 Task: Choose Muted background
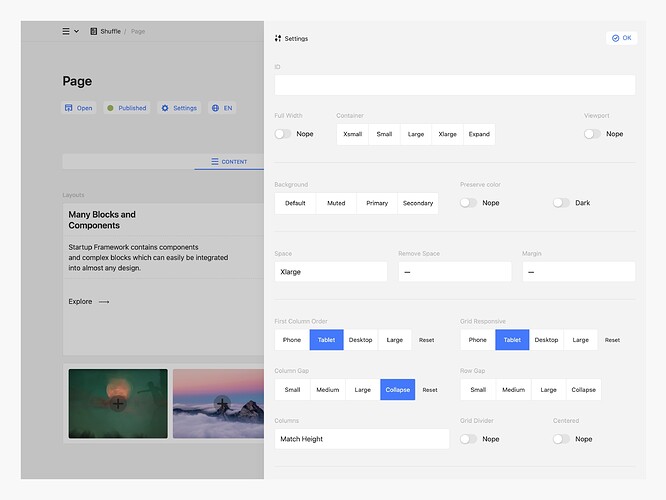[336, 203]
